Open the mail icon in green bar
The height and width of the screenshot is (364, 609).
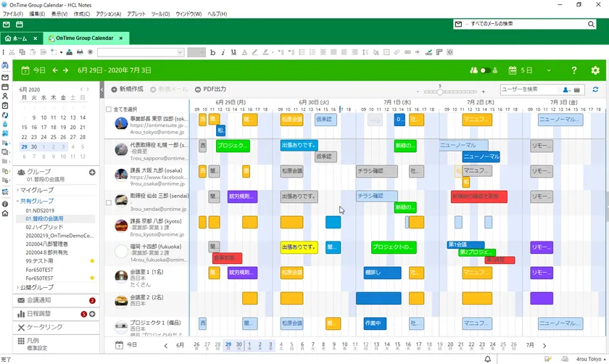[7, 25]
